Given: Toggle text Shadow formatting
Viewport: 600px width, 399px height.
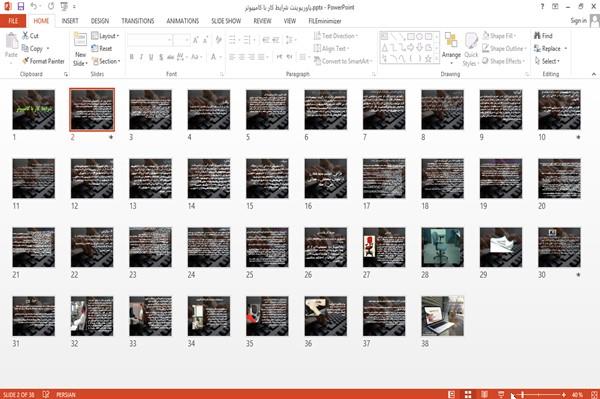Looking at the screenshot, I should pyautogui.click(x=161, y=57).
